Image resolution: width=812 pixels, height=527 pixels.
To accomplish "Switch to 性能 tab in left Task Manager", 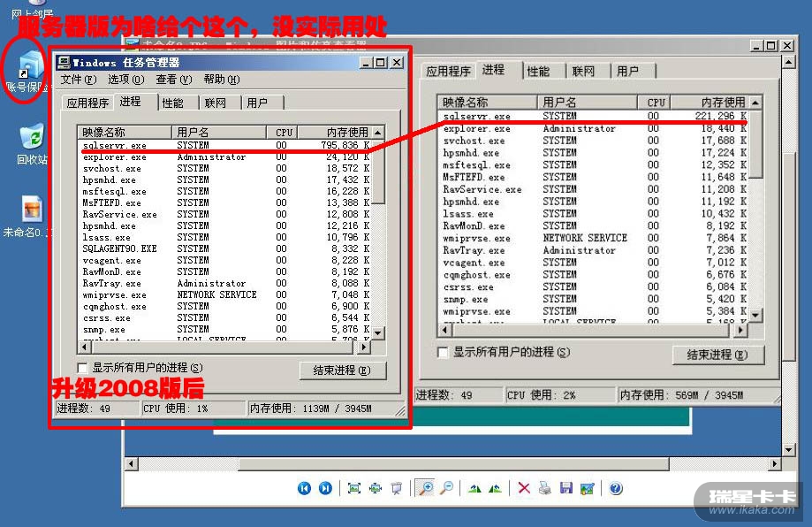I will pyautogui.click(x=172, y=103).
